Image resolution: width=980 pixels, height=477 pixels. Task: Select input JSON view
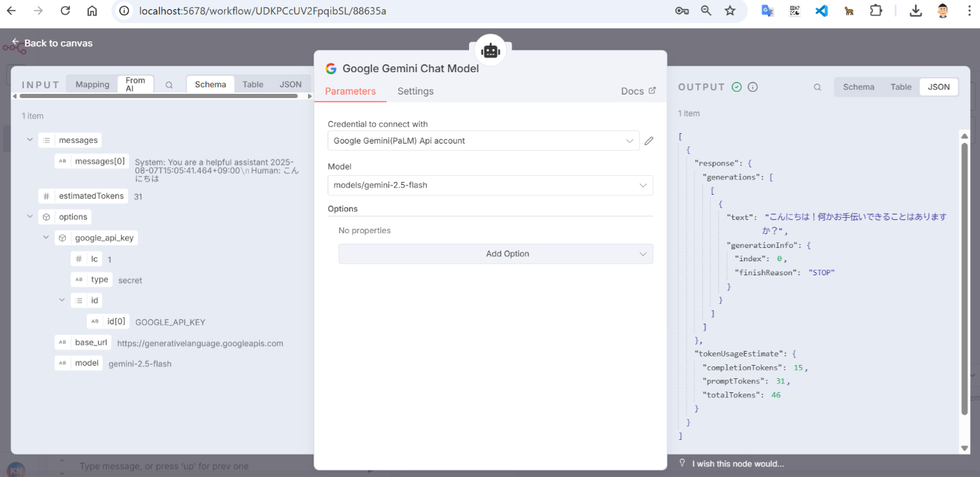290,85
